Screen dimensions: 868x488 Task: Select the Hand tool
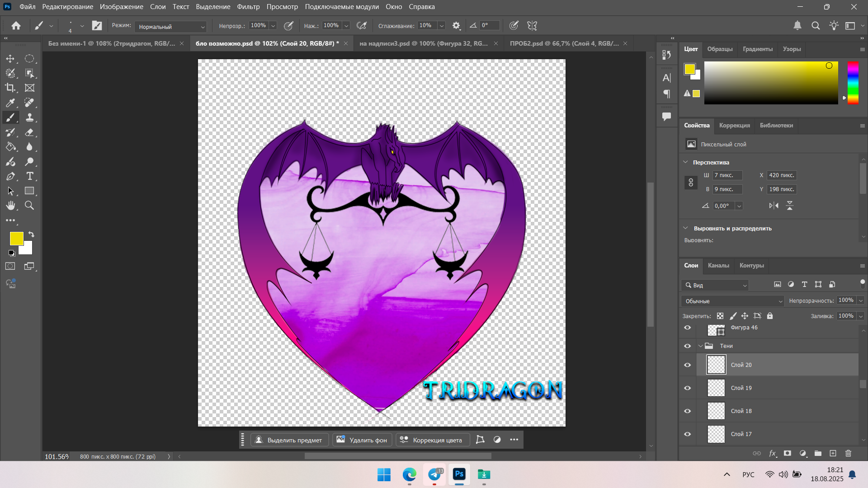tap(10, 206)
